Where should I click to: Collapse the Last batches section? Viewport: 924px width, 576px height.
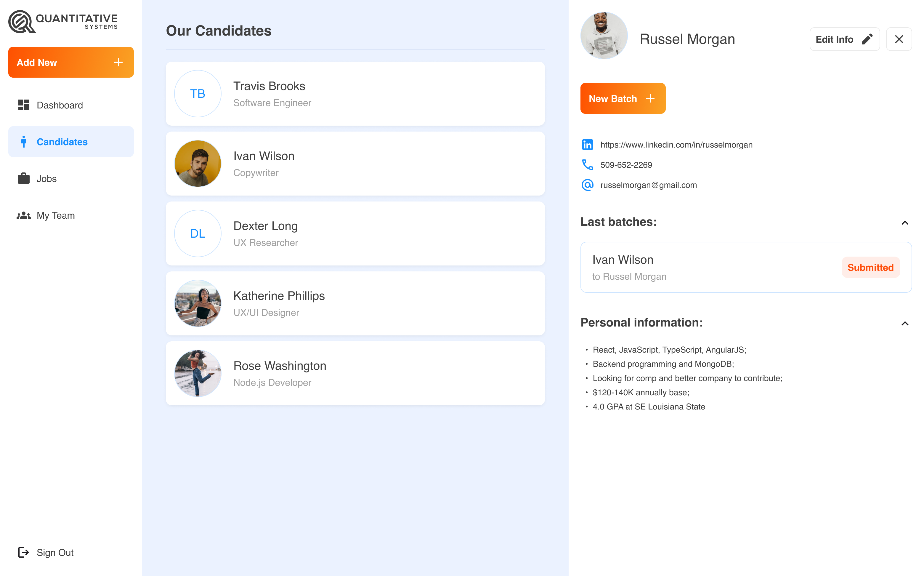tap(904, 223)
